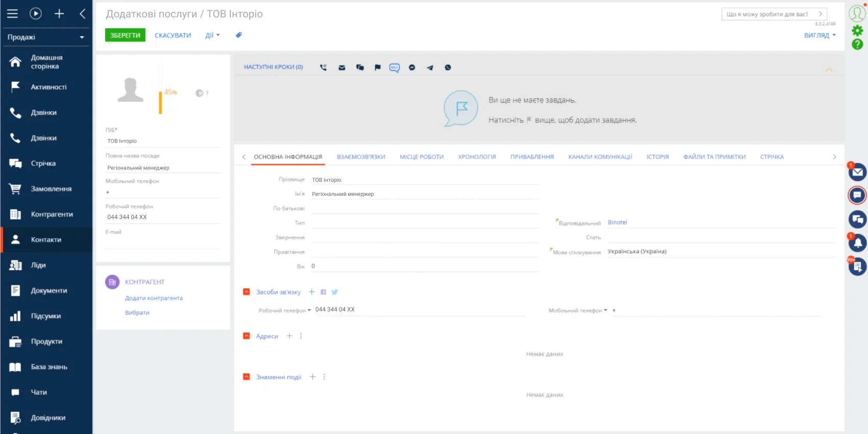Collapse the Засоби зв'язку section
The width and height of the screenshot is (868, 434).
coord(247,292)
